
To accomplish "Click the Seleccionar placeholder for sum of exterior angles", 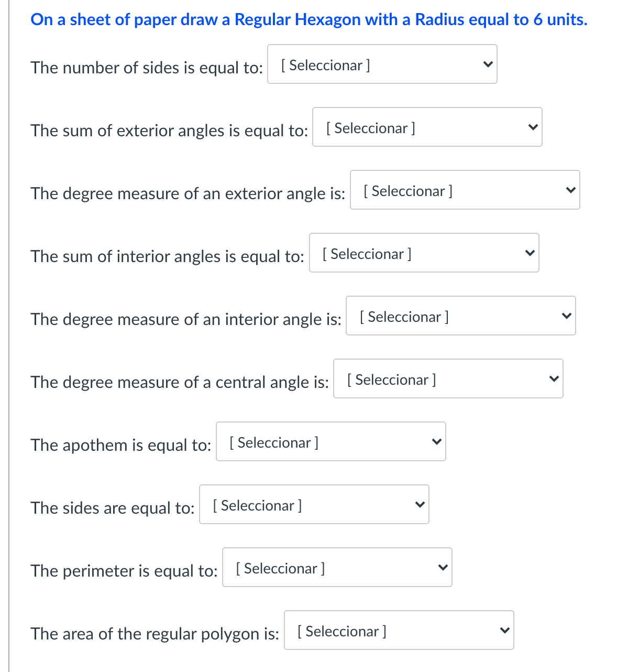I will pyautogui.click(x=371, y=128).
